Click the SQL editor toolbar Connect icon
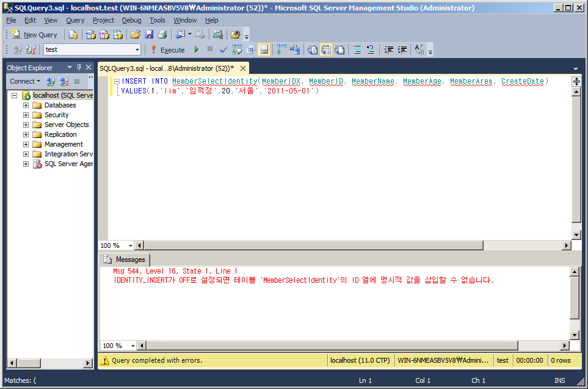Viewport: 588px width, 389px height. (x=17, y=49)
